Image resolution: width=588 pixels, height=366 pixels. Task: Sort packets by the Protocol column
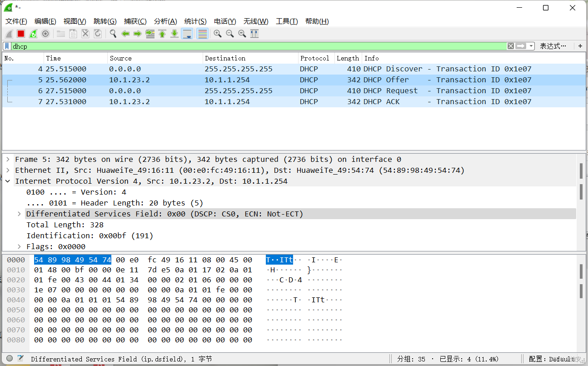click(x=316, y=58)
